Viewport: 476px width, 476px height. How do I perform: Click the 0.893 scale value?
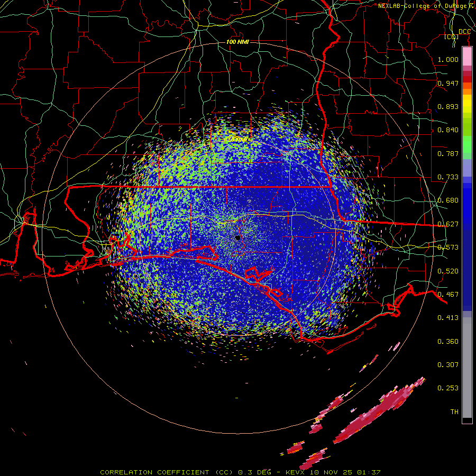coord(448,106)
